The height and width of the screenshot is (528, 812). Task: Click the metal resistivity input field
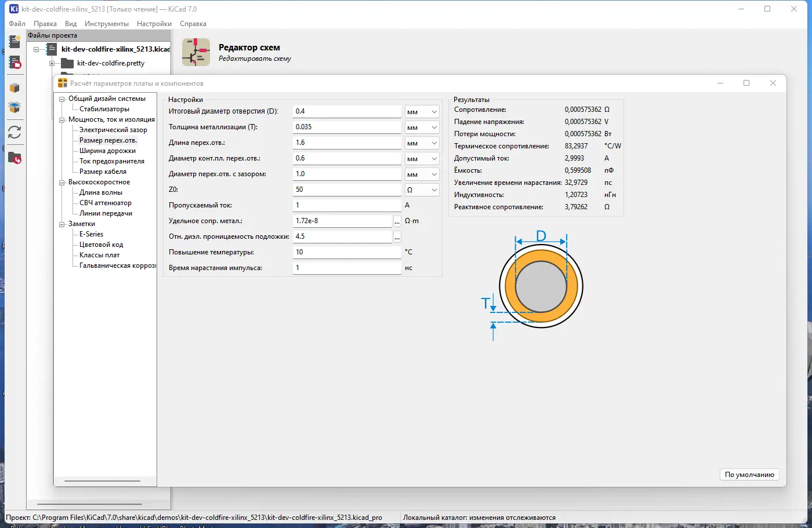(x=343, y=221)
